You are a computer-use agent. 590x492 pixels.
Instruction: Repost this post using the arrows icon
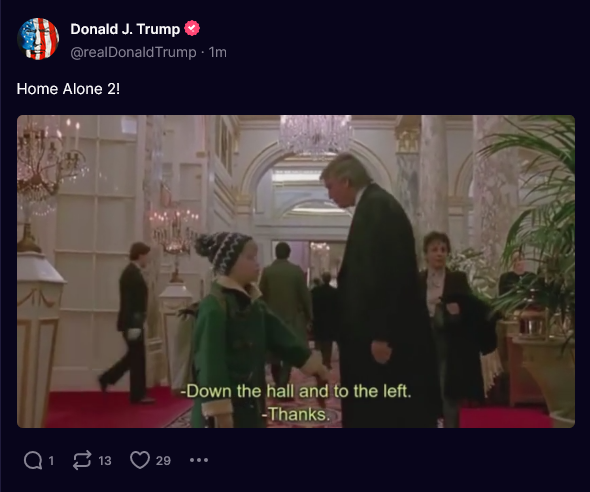tap(82, 460)
